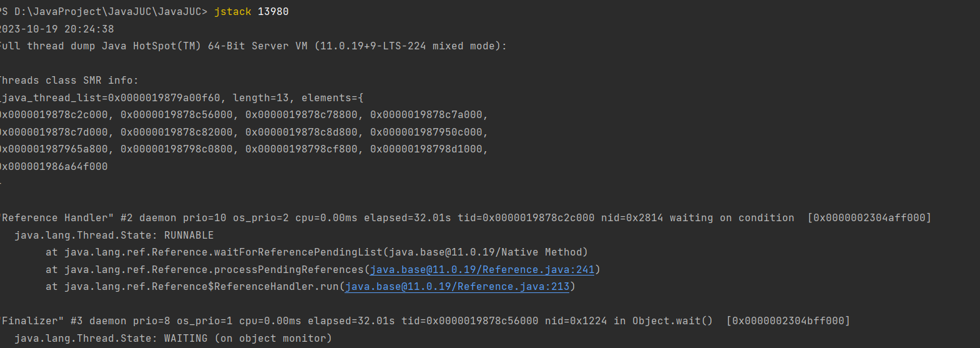Open the Reference.java:241 source link

(x=482, y=270)
